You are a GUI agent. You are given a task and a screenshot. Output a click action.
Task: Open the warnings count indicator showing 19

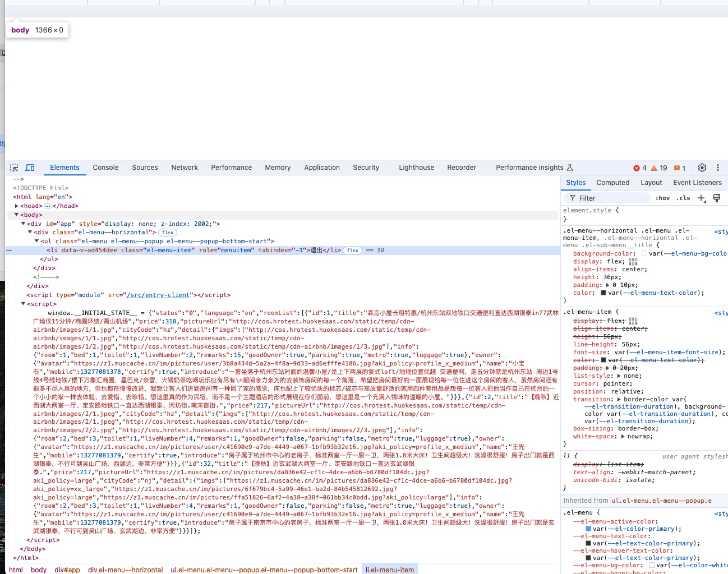(x=659, y=168)
